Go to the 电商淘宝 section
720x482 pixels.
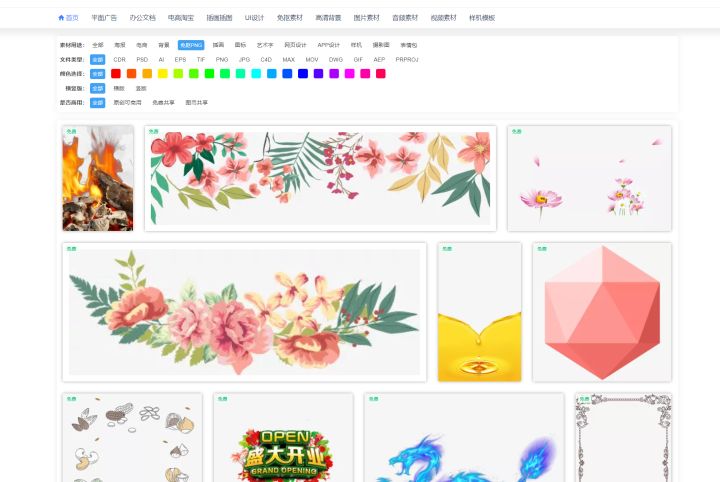[181, 18]
